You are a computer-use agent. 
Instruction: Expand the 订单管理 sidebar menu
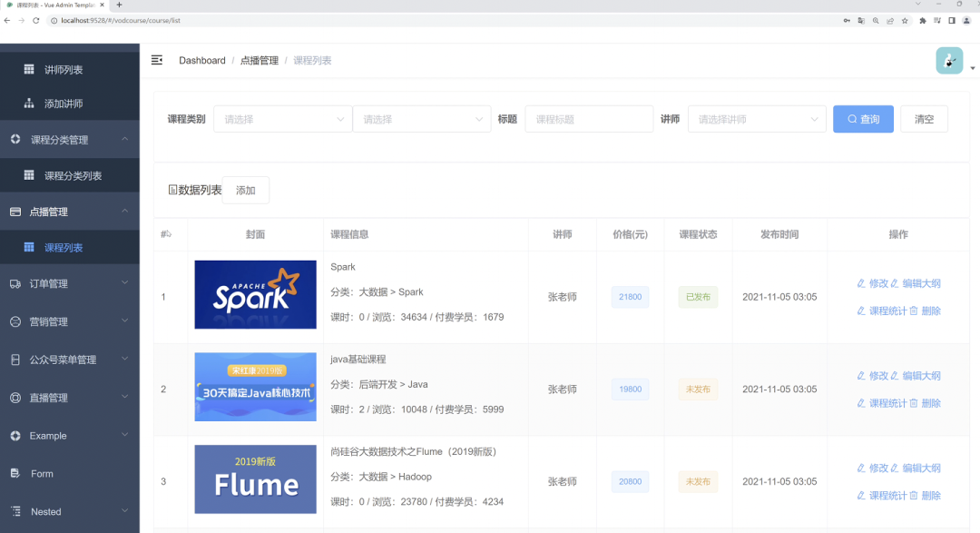[70, 283]
